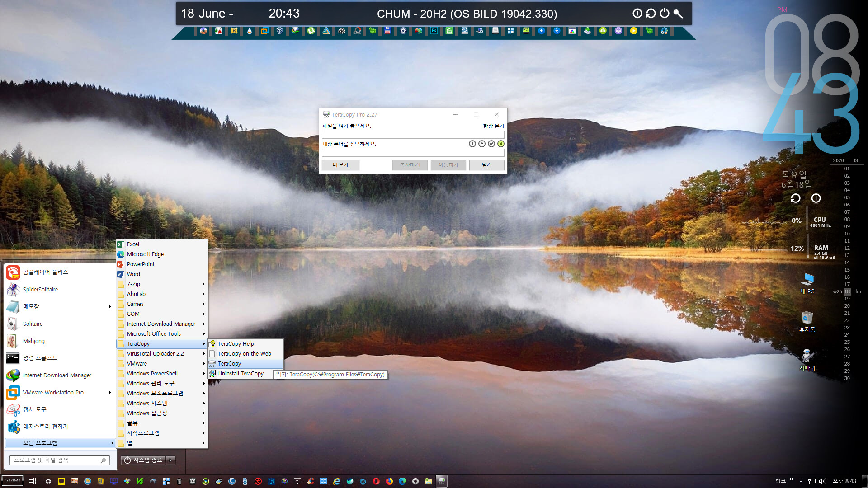Click TeraCopy's power-off-after-copy icon
868x488 pixels.
472,144
